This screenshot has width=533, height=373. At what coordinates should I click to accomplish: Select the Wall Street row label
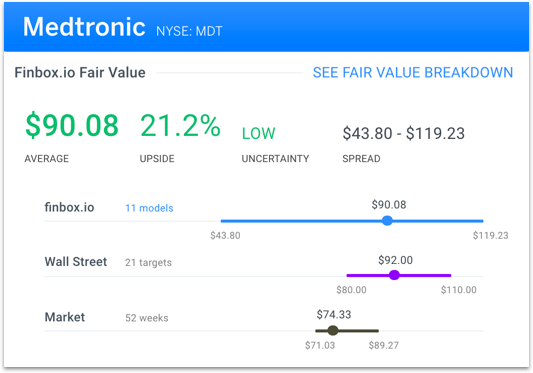point(76,261)
